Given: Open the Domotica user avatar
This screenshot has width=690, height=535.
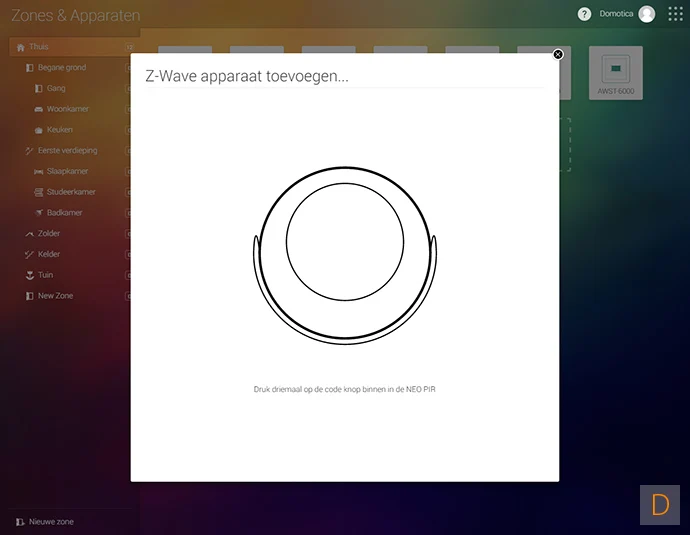Looking at the screenshot, I should pos(646,14).
